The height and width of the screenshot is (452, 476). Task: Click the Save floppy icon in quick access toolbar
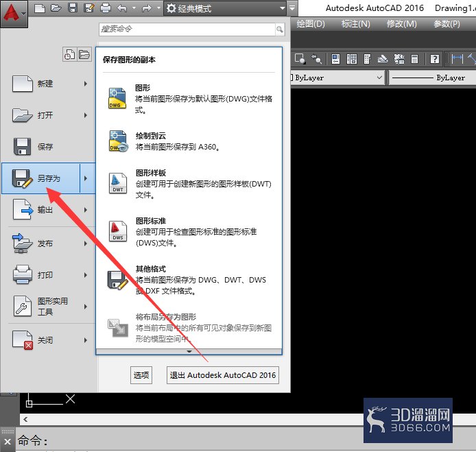(x=72, y=8)
